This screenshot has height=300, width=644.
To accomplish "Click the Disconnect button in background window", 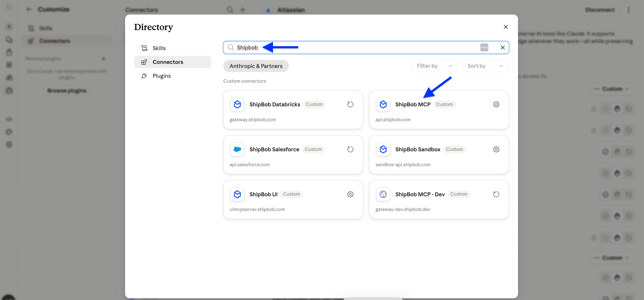I will pyautogui.click(x=600, y=10).
